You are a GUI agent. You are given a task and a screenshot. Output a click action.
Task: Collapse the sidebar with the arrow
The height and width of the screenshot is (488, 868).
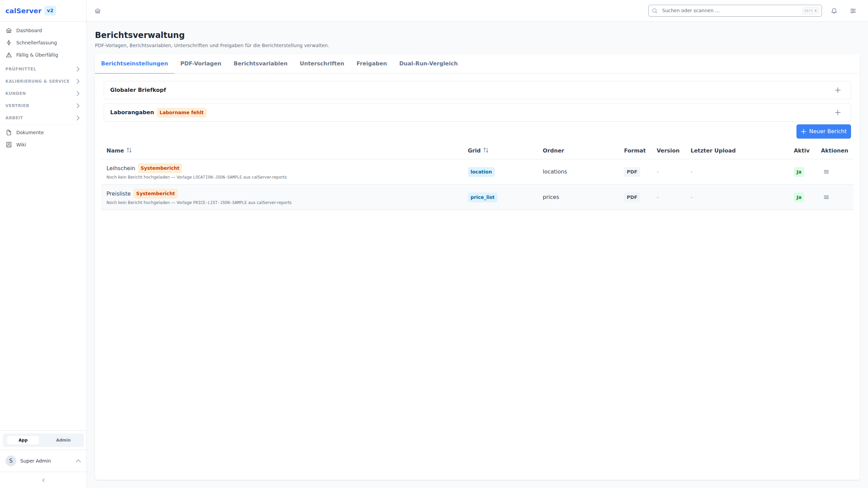click(43, 480)
